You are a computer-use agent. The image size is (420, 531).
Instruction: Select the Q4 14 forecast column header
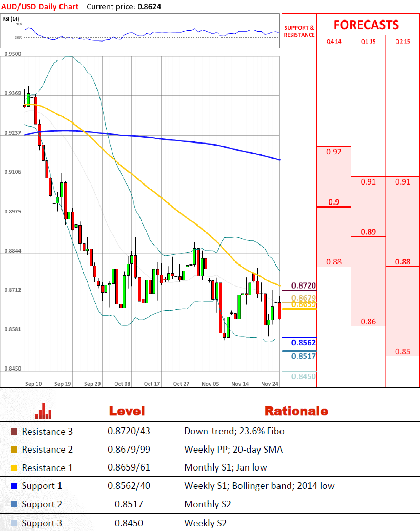tap(334, 42)
